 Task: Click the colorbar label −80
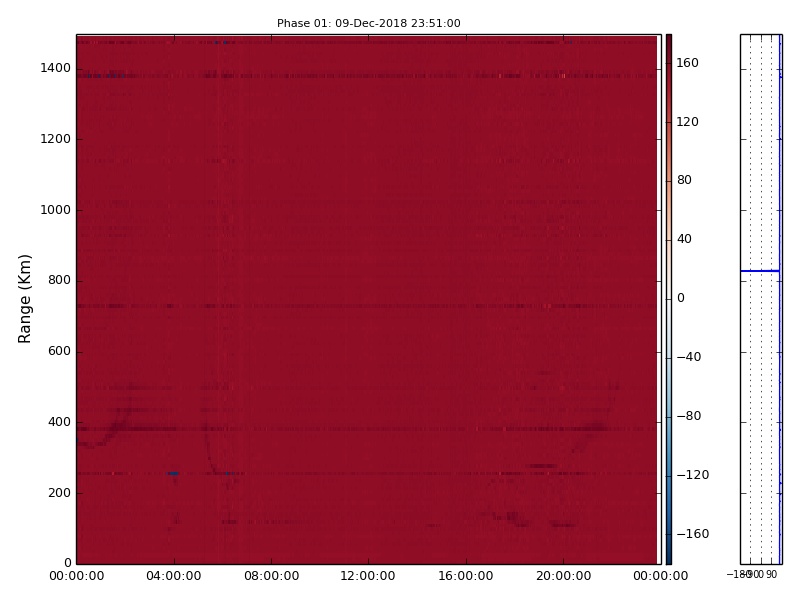coord(689,416)
